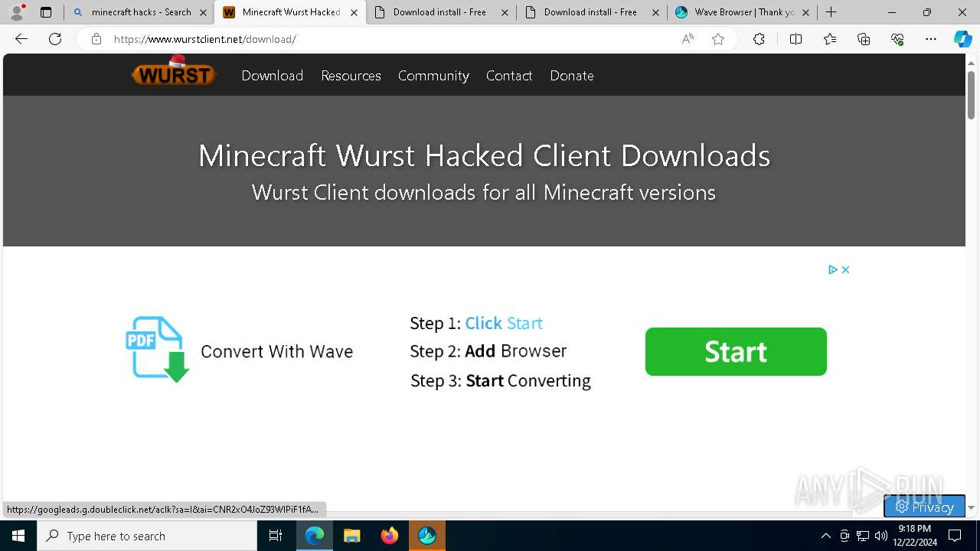Refresh the page

point(55,39)
